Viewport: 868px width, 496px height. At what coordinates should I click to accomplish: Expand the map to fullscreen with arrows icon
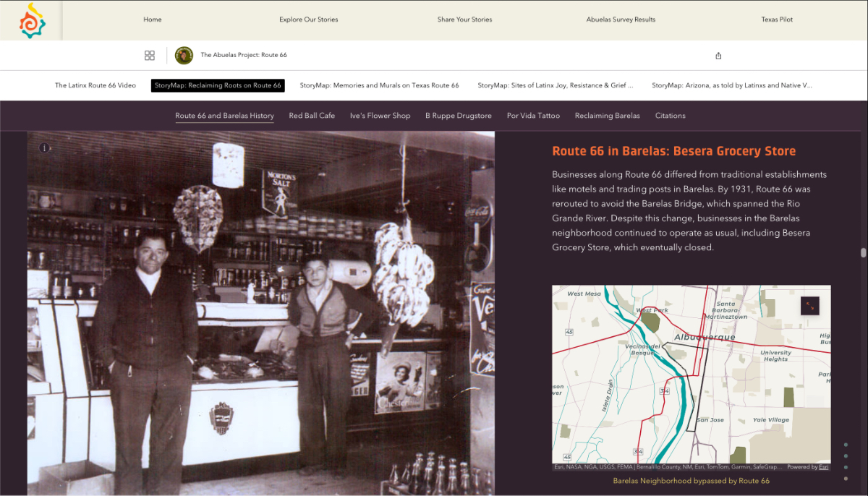click(812, 306)
